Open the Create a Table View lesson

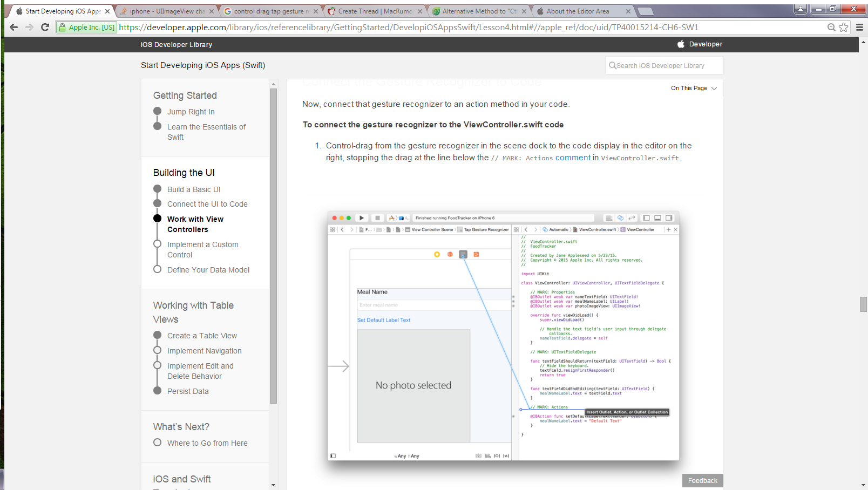point(202,336)
